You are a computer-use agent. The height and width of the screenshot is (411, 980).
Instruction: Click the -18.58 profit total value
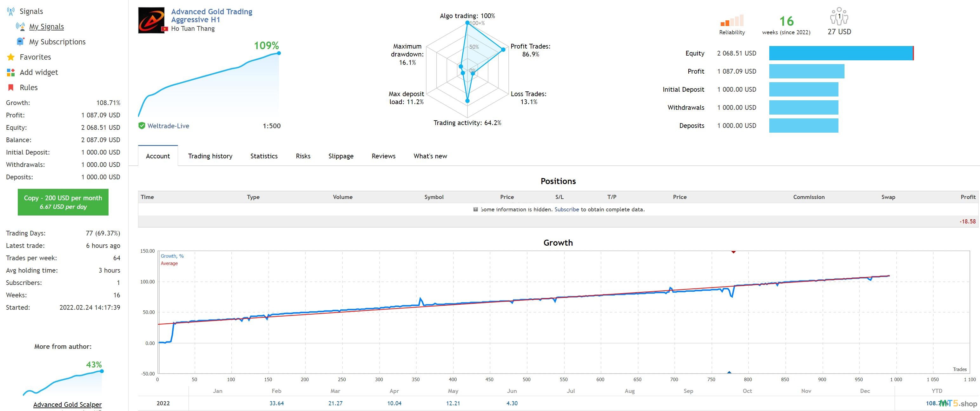(x=967, y=222)
